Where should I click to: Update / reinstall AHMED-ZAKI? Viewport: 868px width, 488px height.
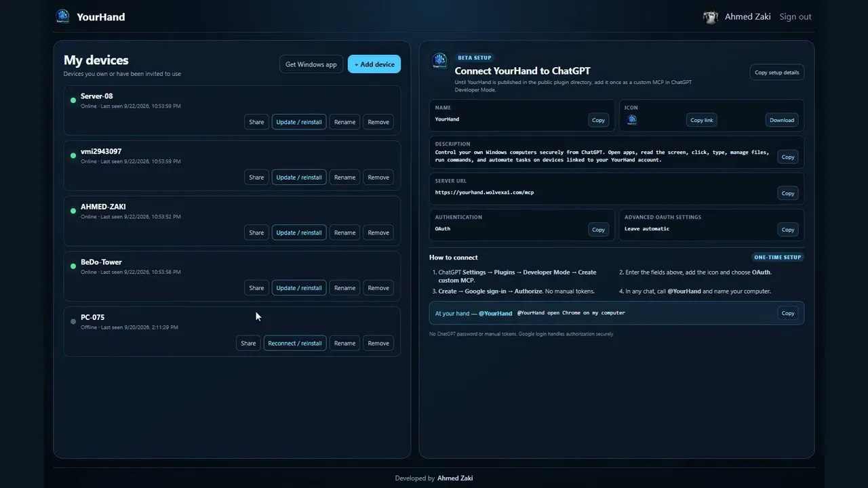[x=299, y=232]
